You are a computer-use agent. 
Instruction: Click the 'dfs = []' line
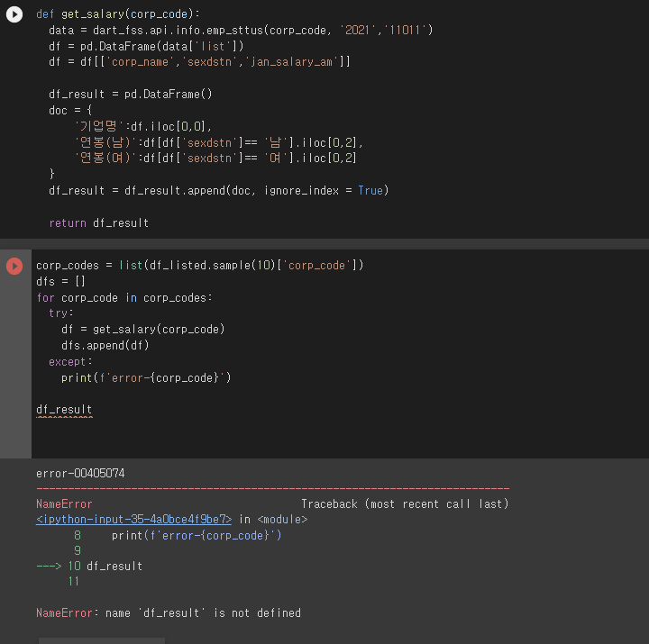click(x=60, y=281)
